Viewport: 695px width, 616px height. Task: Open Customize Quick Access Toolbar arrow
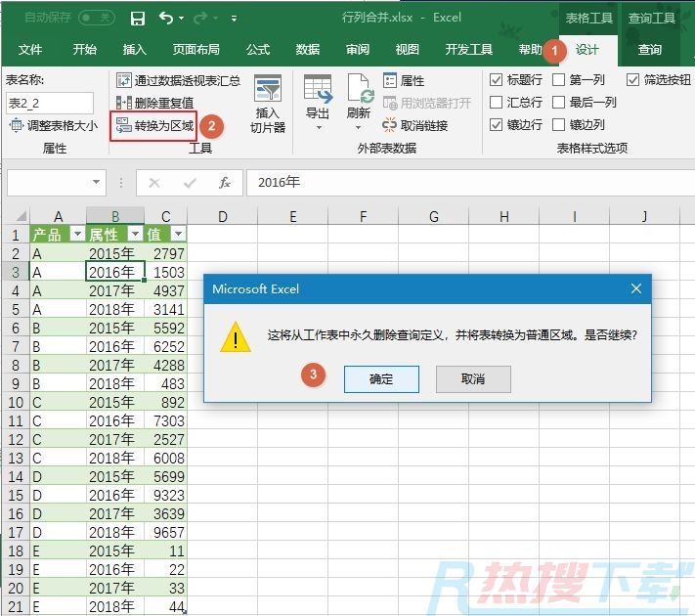point(234,19)
